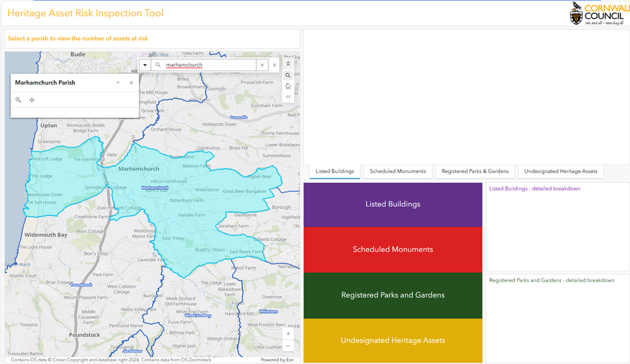Screen dimensions: 630x364
Task: Click the Cornwall Council logo
Action: [600, 13]
